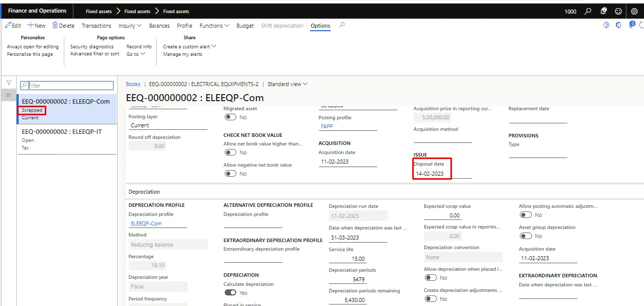Open the feedback smiley icon

click(618, 11)
